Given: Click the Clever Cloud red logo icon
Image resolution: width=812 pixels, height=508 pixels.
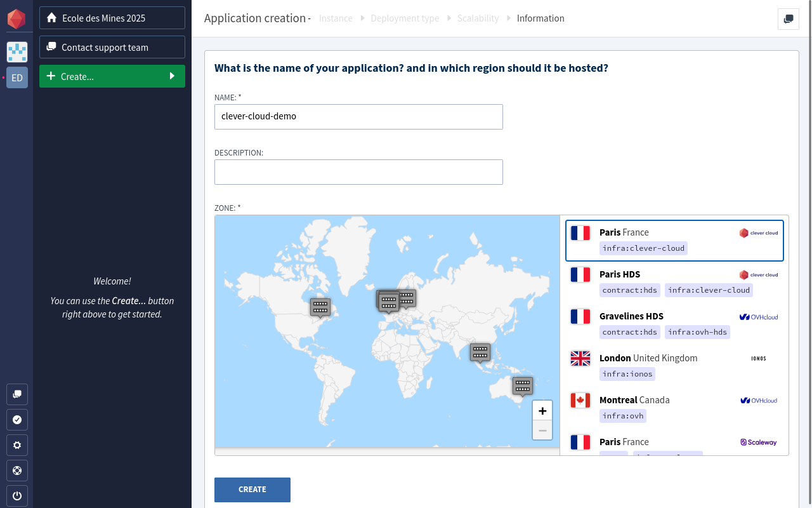Looking at the screenshot, I should [16, 19].
